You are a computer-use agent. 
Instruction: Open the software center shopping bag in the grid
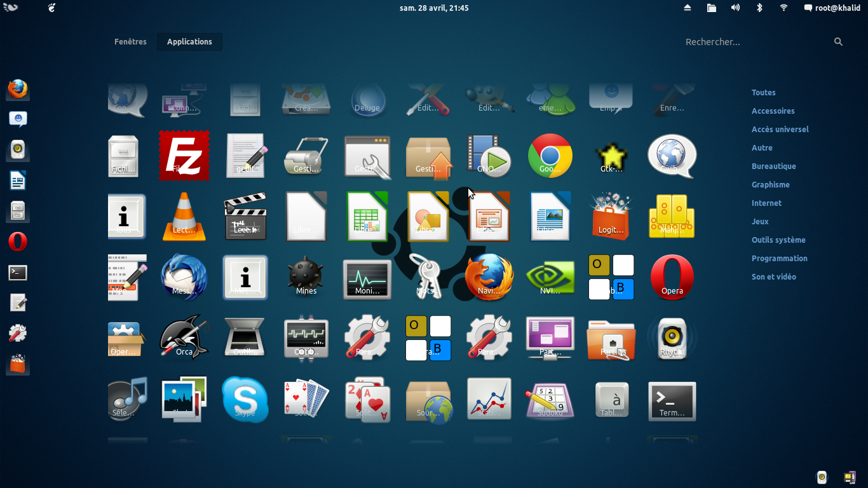click(611, 217)
